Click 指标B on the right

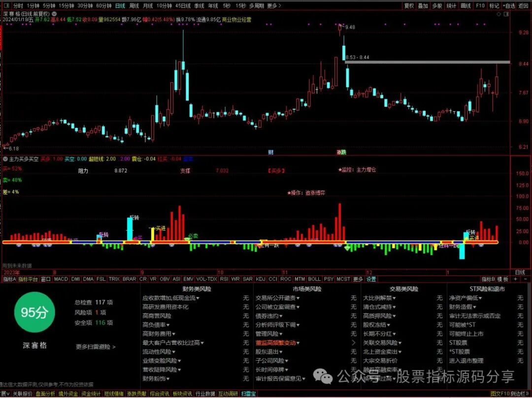pyautogui.click(x=488, y=279)
